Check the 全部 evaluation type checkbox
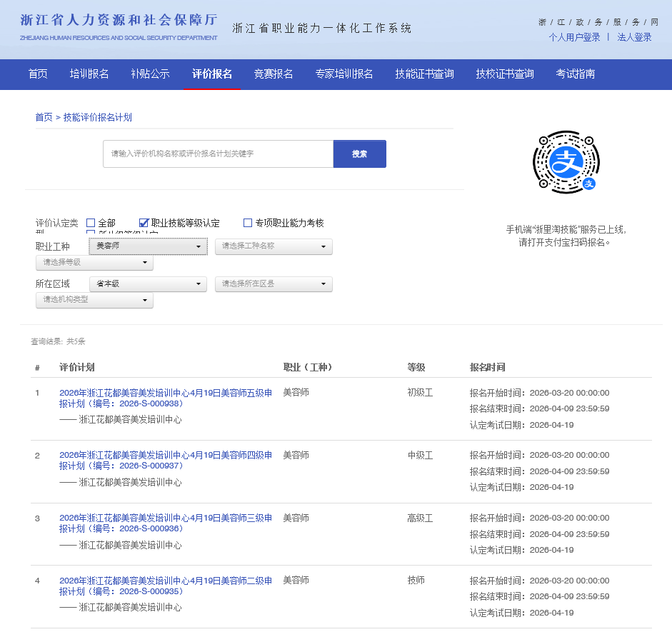The width and height of the screenshot is (672, 632). (x=91, y=222)
